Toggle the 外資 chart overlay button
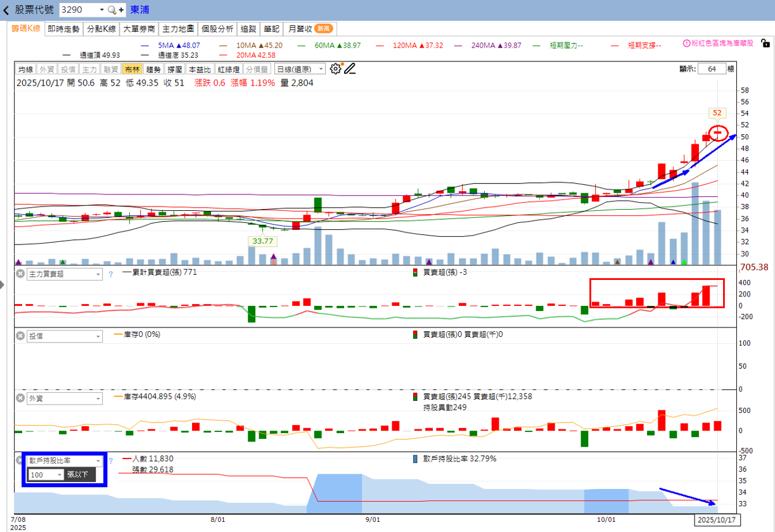Image resolution: width=775 pixels, height=532 pixels. click(47, 69)
